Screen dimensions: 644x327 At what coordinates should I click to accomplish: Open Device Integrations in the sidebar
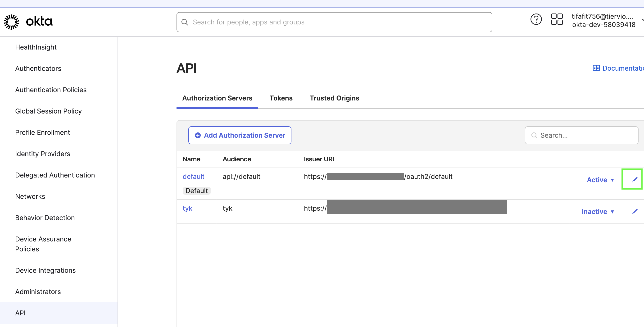(45, 271)
